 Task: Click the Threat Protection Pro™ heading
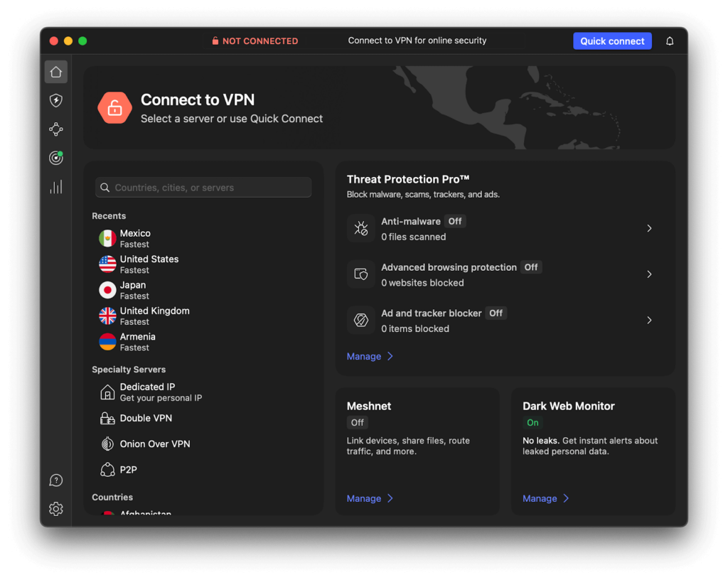click(408, 179)
